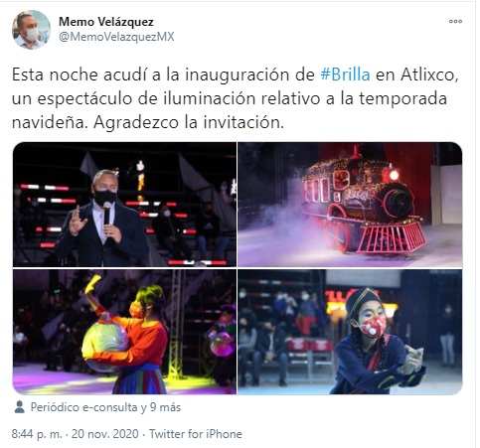Open the #Brilla hashtag link

point(345,75)
